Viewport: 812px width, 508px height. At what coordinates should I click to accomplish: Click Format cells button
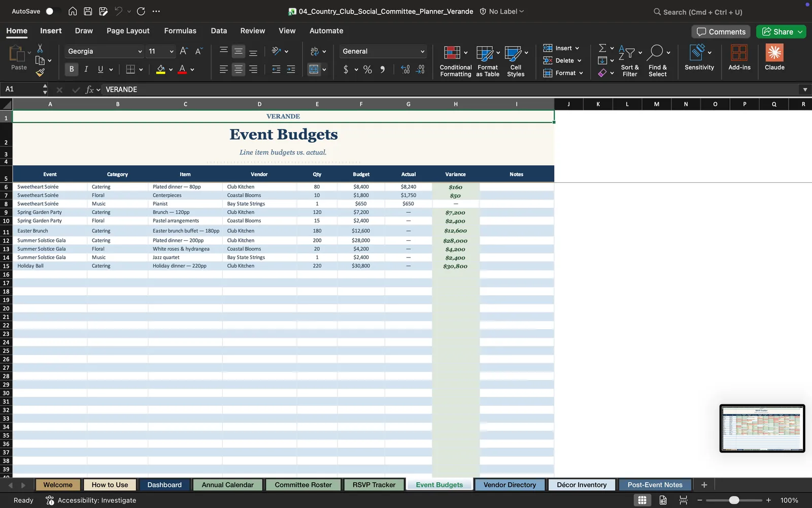pyautogui.click(x=563, y=73)
